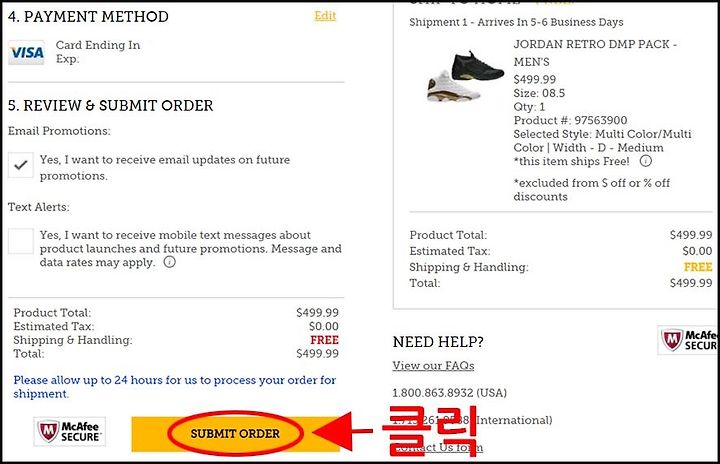
Task: Click the email updates label text
Action: pyautogui.click(x=165, y=168)
